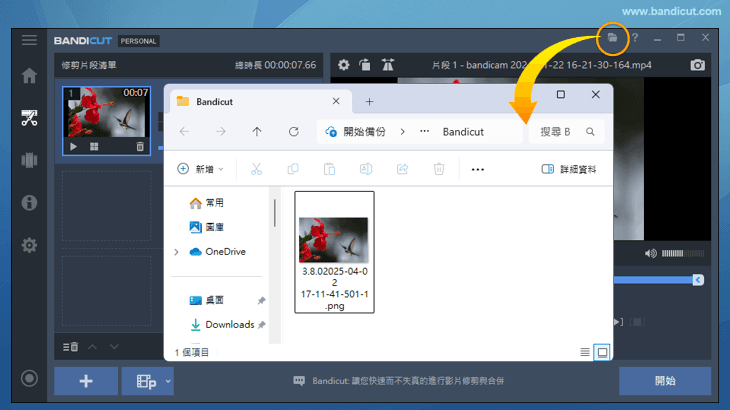Switch Explorer to large thumbnails view
730x410 pixels.
[x=602, y=352]
